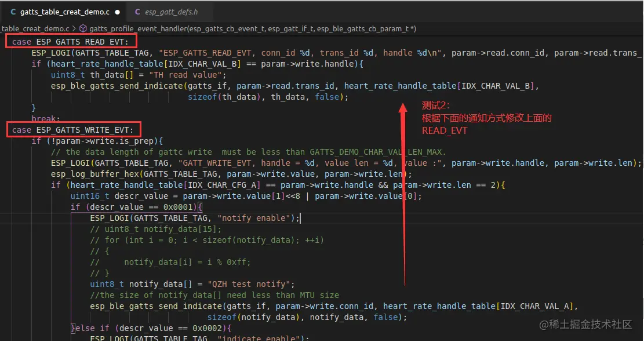Click the comment 'need less than MTU size'
Image resolution: width=644 pixels, height=342 pixels.
tap(215, 295)
